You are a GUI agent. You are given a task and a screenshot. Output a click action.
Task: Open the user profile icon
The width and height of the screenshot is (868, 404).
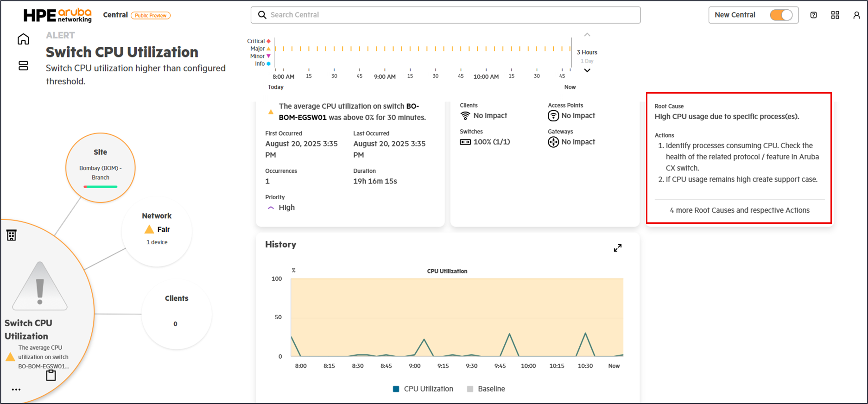[x=856, y=15]
